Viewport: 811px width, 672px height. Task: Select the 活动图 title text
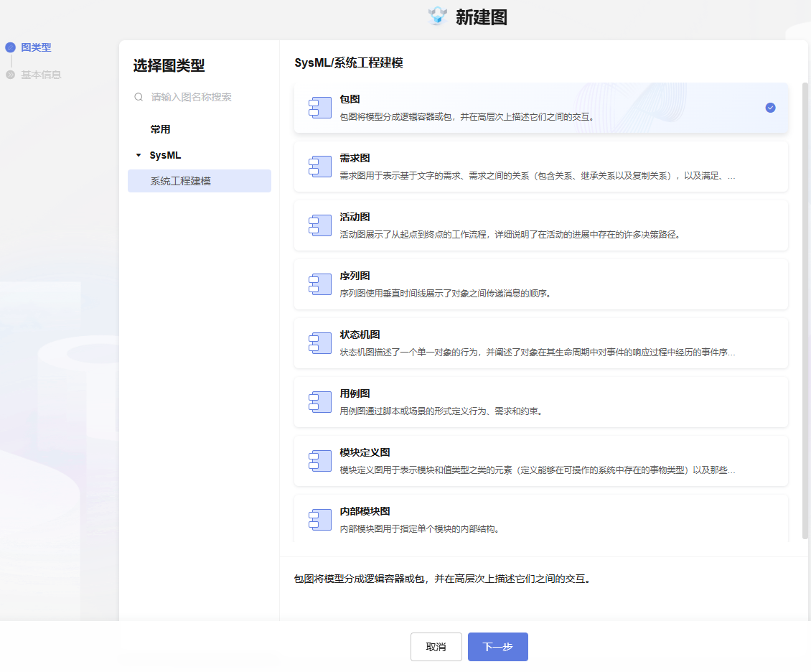click(x=355, y=218)
